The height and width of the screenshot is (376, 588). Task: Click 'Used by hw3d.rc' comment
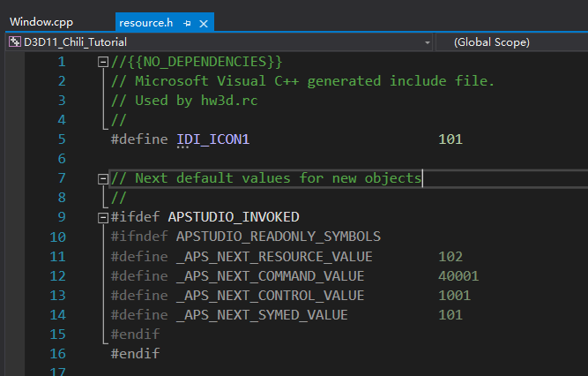[x=196, y=101]
